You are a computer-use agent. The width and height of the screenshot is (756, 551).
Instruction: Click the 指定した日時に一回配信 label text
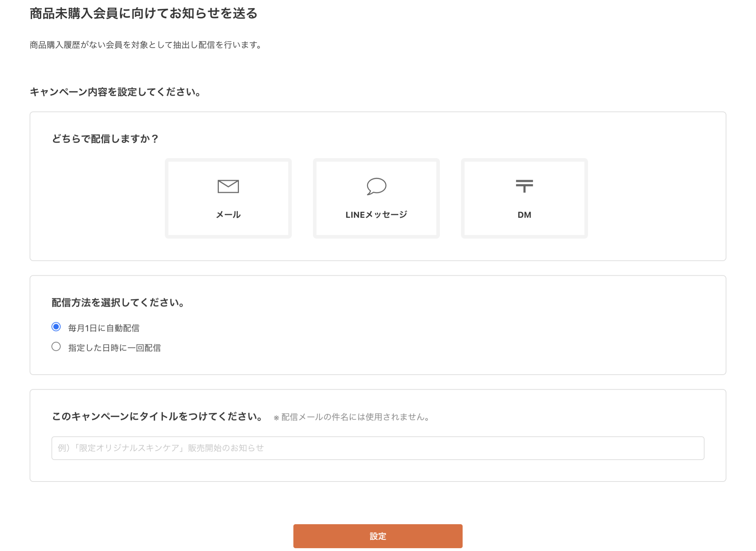(x=115, y=348)
